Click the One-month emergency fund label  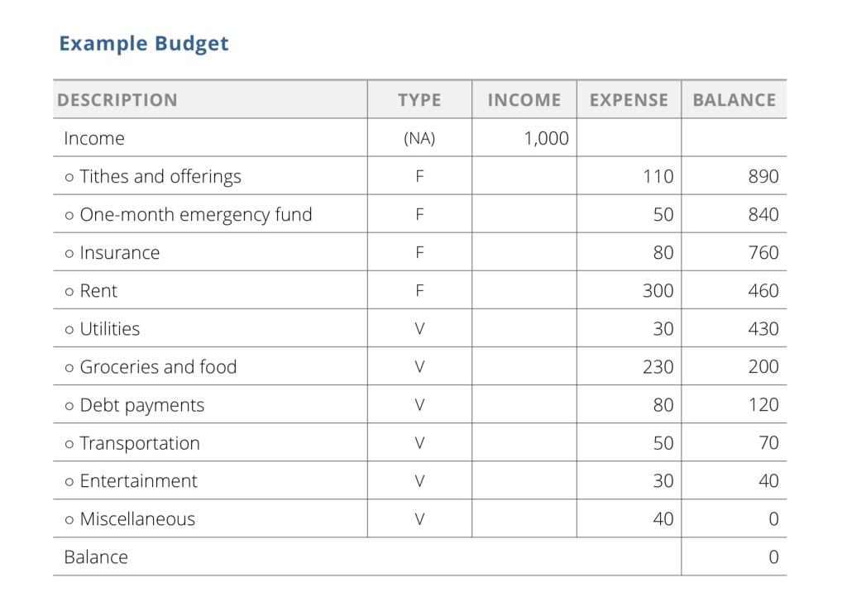point(195,215)
